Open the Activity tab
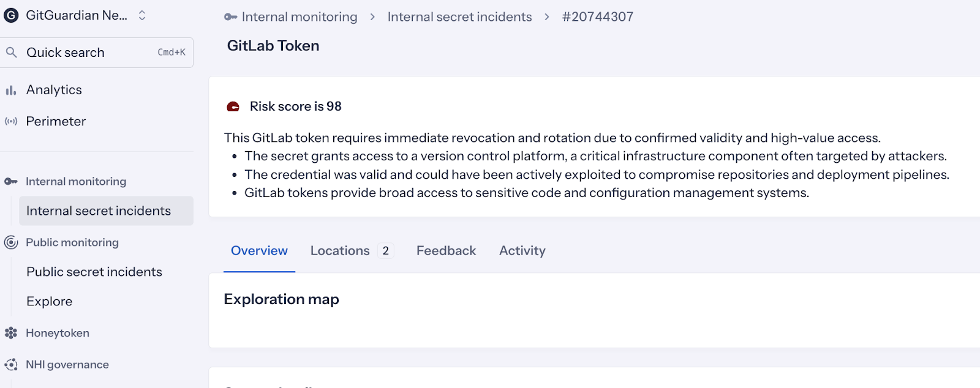 [522, 251]
